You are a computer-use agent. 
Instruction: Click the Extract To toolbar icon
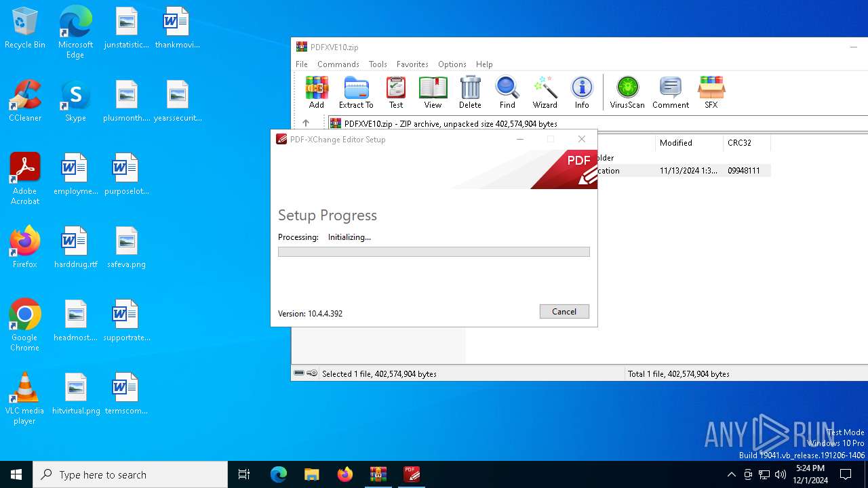point(356,92)
